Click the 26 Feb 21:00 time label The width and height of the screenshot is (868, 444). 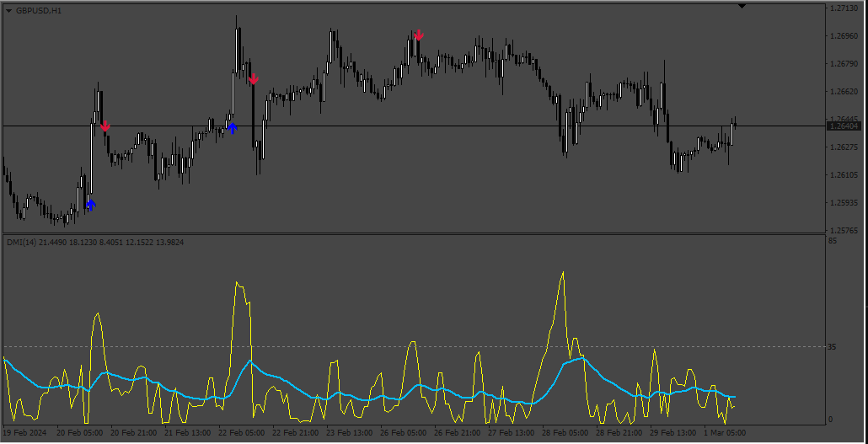[x=458, y=432]
